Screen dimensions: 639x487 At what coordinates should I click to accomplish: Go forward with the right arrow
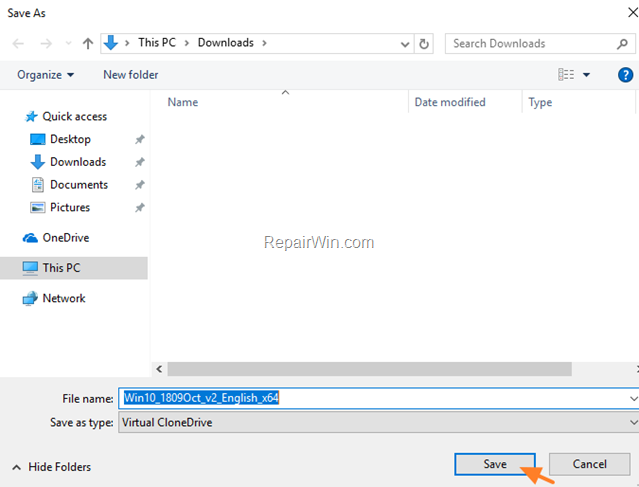point(46,43)
